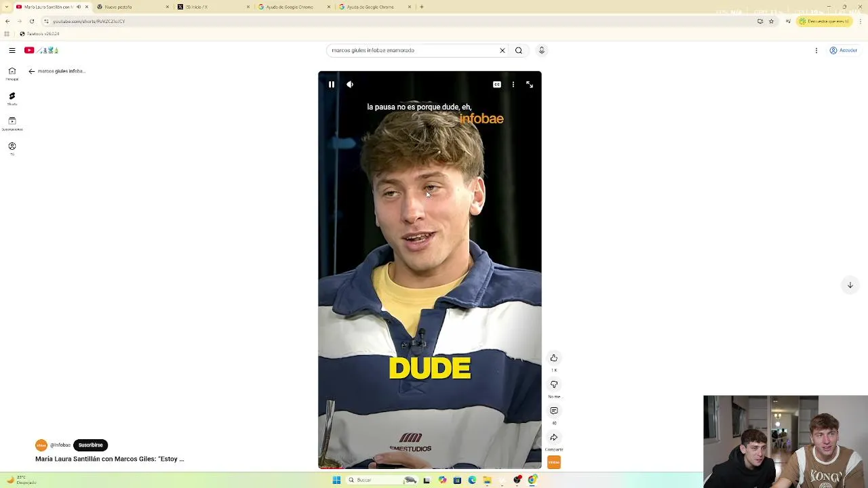Click the 'Demuestra que eres tú' profile chip

coord(825,21)
